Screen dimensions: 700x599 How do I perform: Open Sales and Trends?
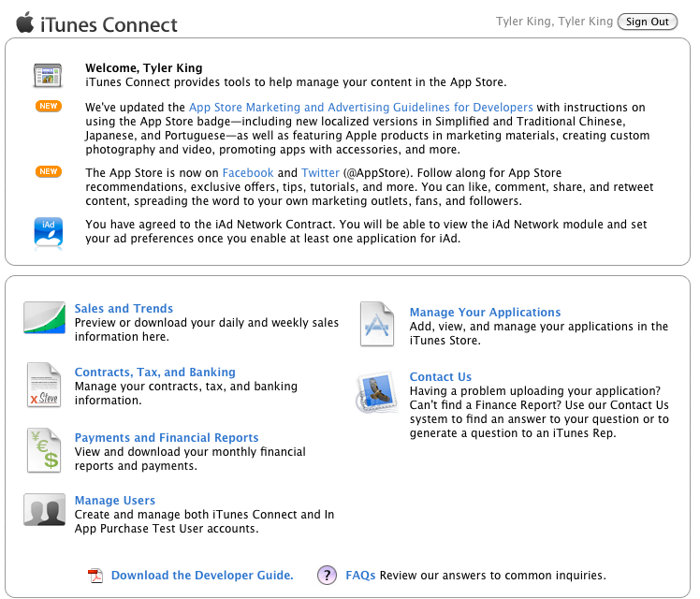point(124,309)
